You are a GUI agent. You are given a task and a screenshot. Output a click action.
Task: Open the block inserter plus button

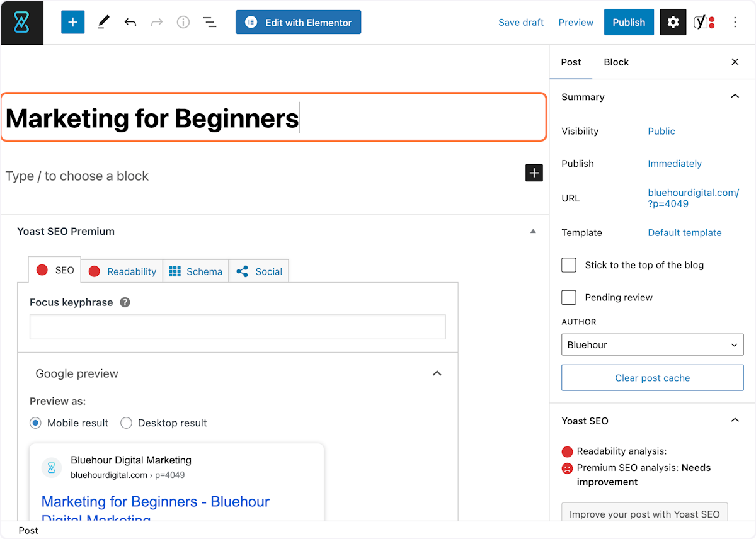72,22
